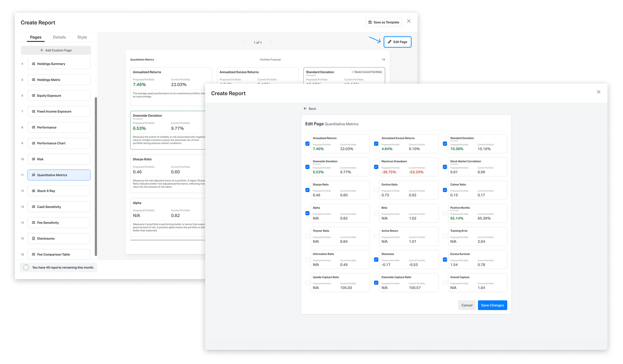Click the pages list vertical scrollbar
The width and height of the screenshot is (623, 364).
tap(96, 176)
